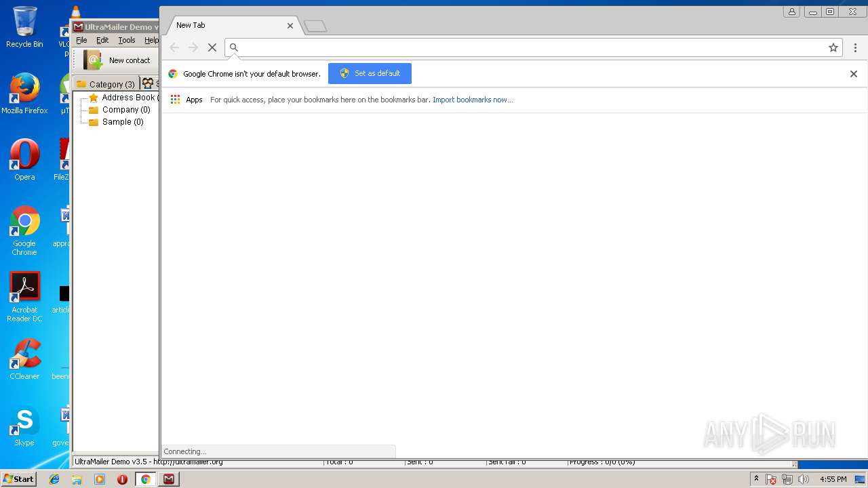The width and height of the screenshot is (868, 488).
Task: Click Import bookmarks now link
Action: 473,100
